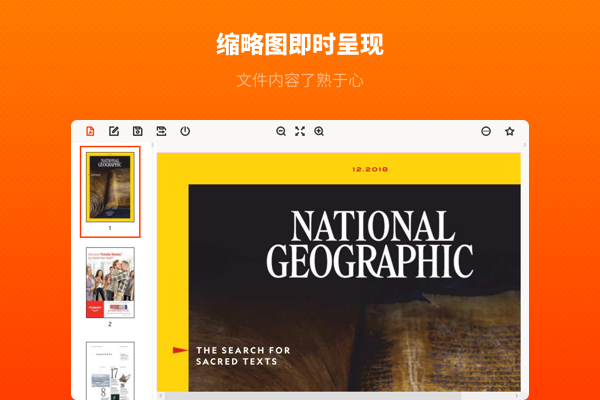Zoom in with the plus magnifier
The height and width of the screenshot is (400, 600).
319,131
